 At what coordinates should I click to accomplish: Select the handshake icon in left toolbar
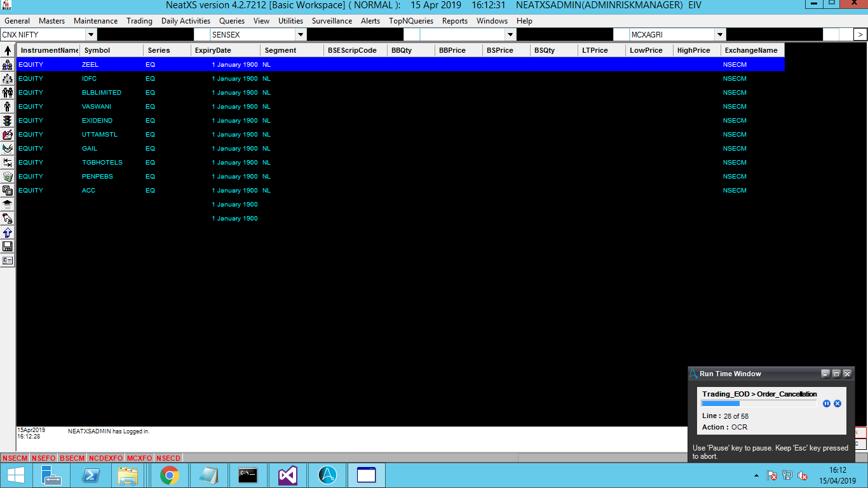click(8, 149)
